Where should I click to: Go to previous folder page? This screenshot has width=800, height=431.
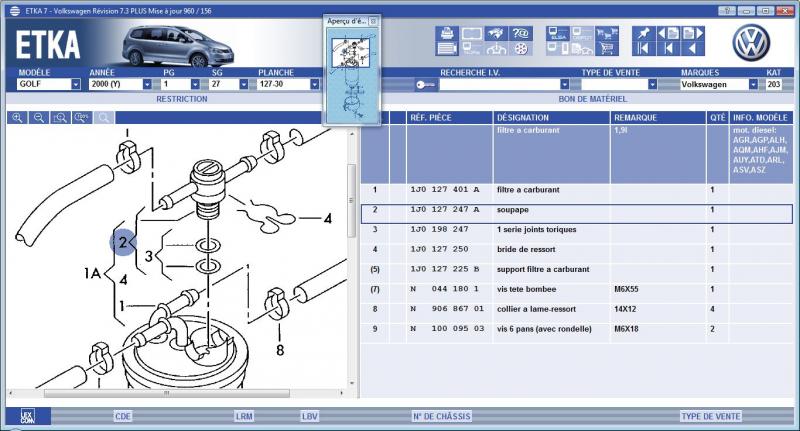[x=668, y=34]
